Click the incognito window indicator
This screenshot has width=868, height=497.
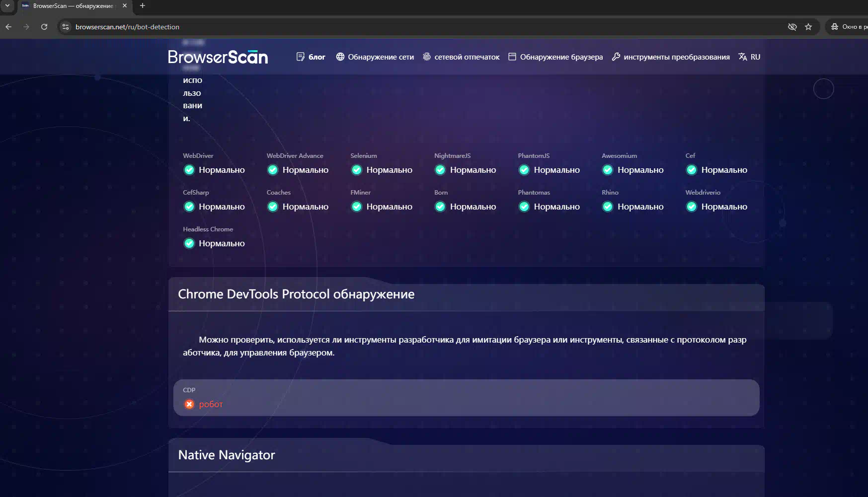click(x=848, y=27)
